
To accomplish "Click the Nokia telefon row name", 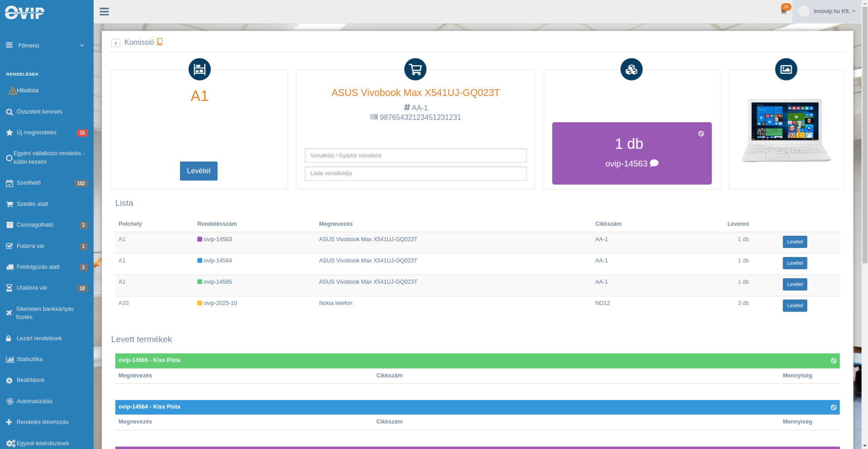I will click(335, 303).
